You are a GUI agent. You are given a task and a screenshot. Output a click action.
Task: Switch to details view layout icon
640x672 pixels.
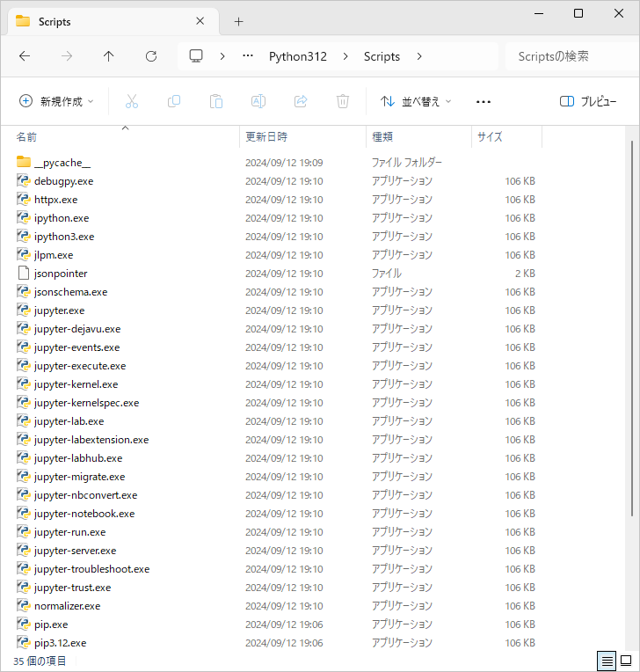(x=607, y=660)
